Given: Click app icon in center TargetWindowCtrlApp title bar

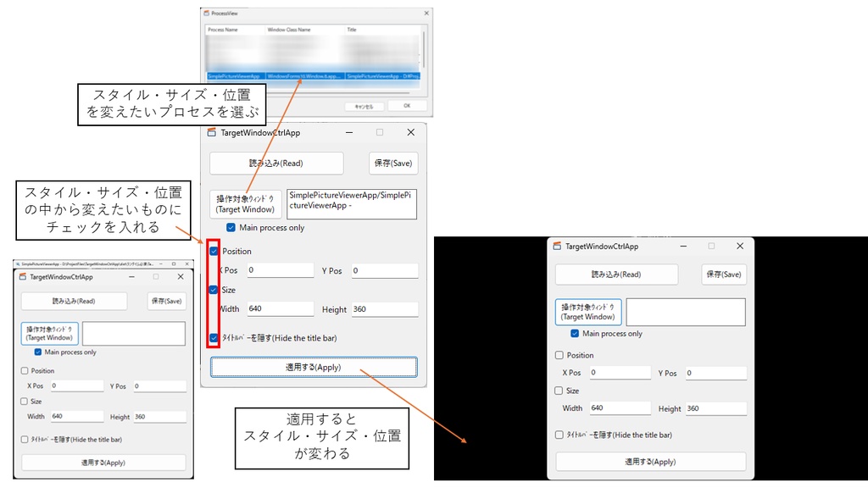Looking at the screenshot, I should [x=211, y=133].
